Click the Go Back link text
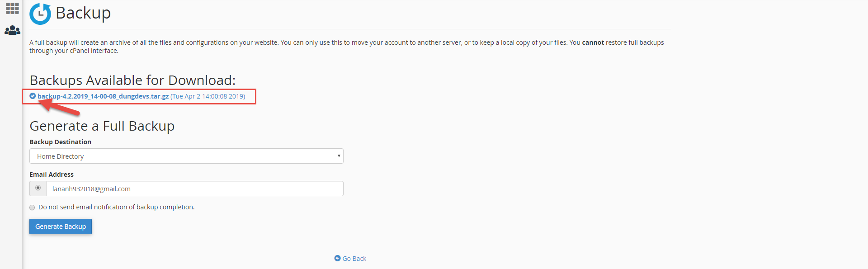 point(354,259)
